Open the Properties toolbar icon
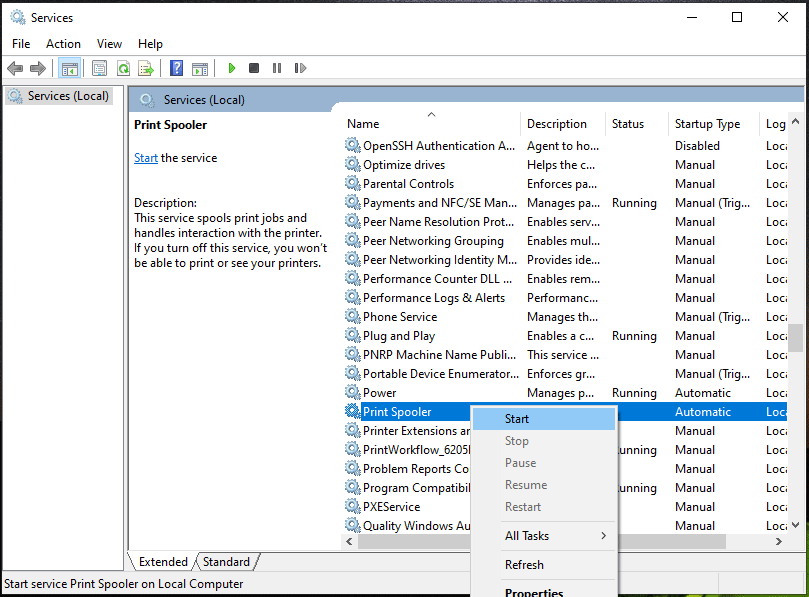This screenshot has width=809, height=597. click(x=99, y=68)
